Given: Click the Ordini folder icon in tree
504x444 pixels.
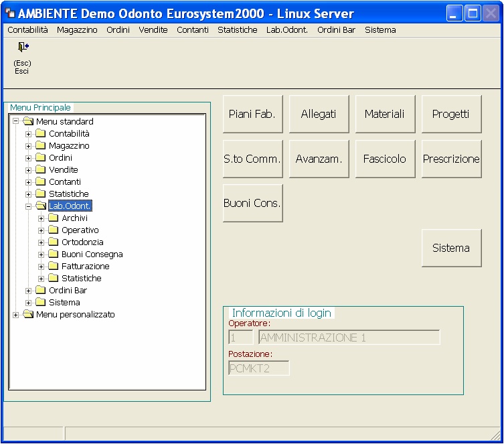Looking at the screenshot, I should point(41,157).
